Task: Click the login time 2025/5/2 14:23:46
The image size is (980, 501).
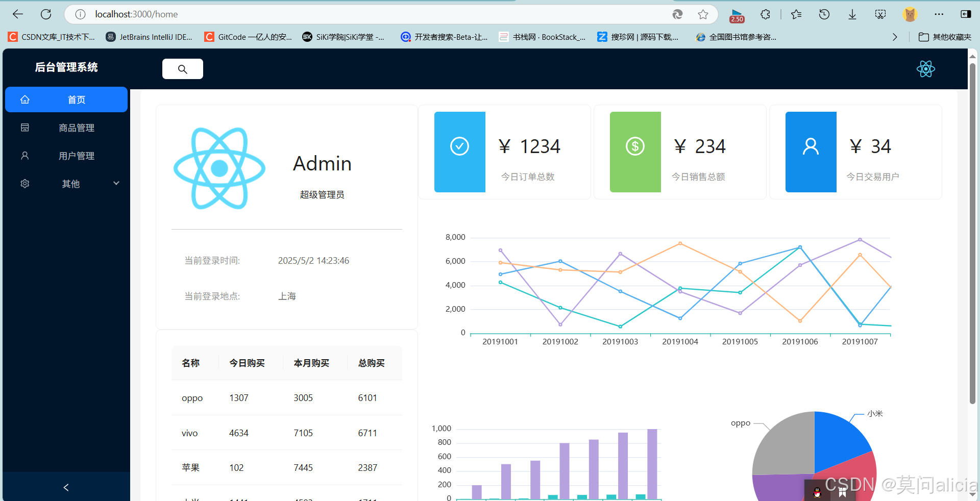Action: click(313, 261)
